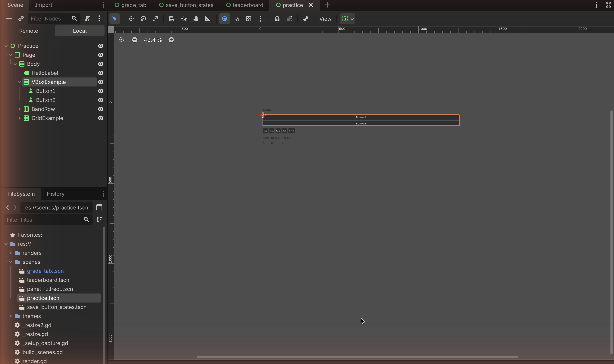Screen dimensions: 614x364
Task: Hide the GridExample node
Action: coord(101,118)
